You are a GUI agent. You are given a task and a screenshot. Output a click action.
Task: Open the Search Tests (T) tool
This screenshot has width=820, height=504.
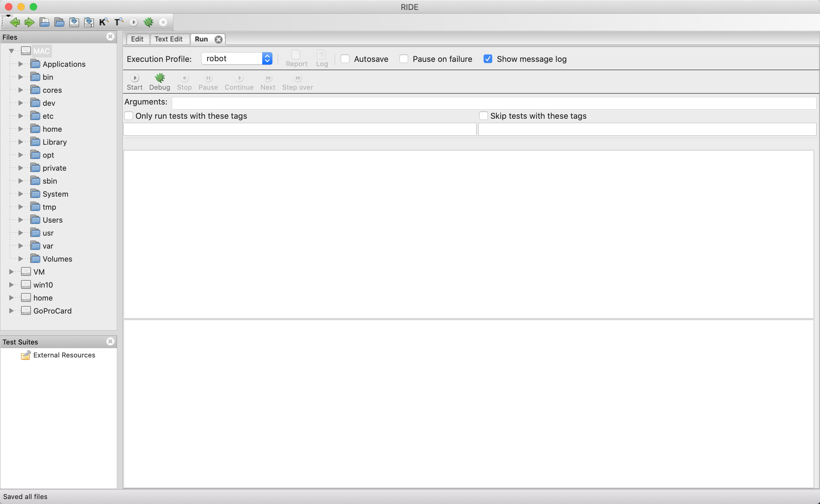(x=118, y=22)
